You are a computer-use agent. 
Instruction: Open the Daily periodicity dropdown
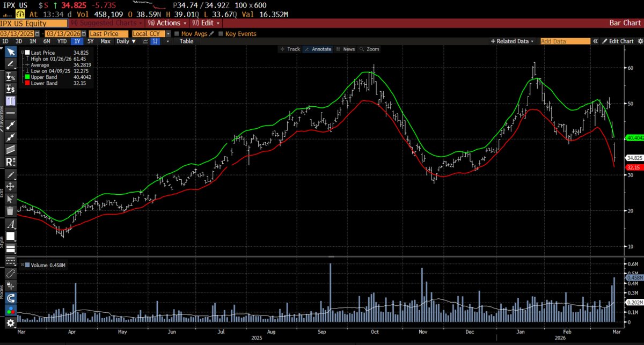[126, 41]
